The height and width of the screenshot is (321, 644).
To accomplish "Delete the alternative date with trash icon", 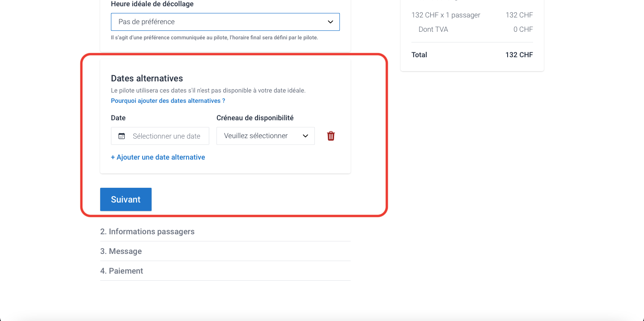I will pos(331,136).
